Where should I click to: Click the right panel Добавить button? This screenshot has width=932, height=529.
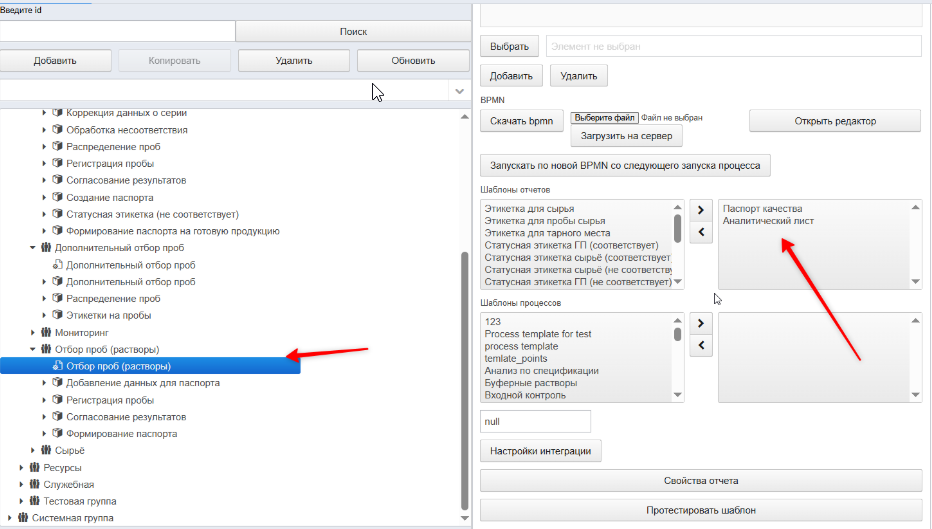point(511,76)
